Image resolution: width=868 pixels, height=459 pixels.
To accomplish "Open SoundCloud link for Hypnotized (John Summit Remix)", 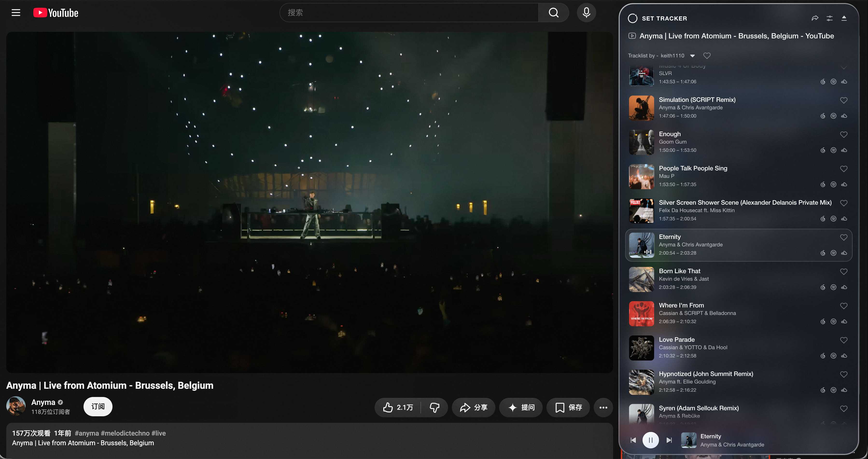I will 844,390.
